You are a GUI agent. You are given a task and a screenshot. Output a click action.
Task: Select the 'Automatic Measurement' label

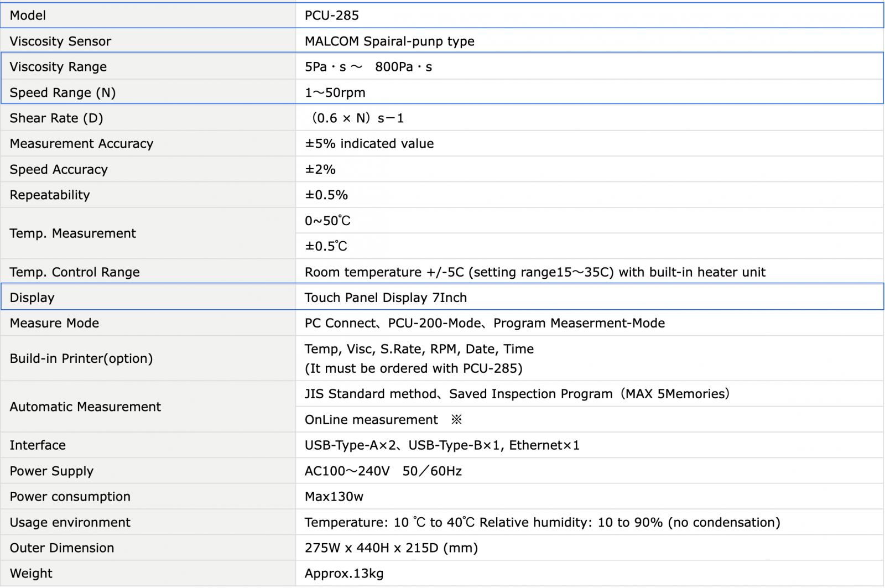[x=85, y=407]
